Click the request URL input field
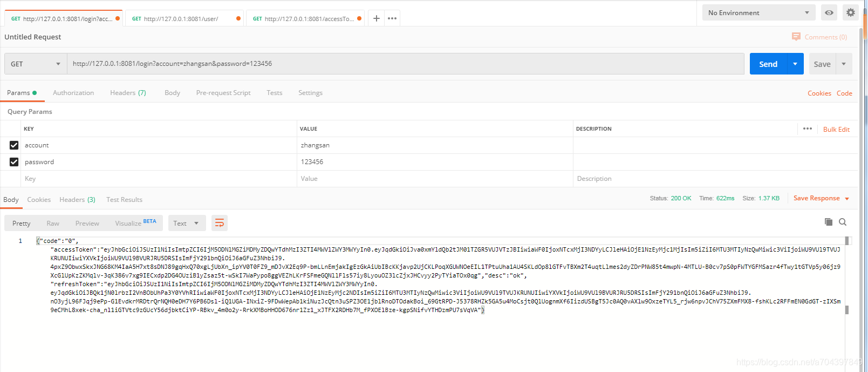This screenshot has width=868, height=372. [x=405, y=64]
